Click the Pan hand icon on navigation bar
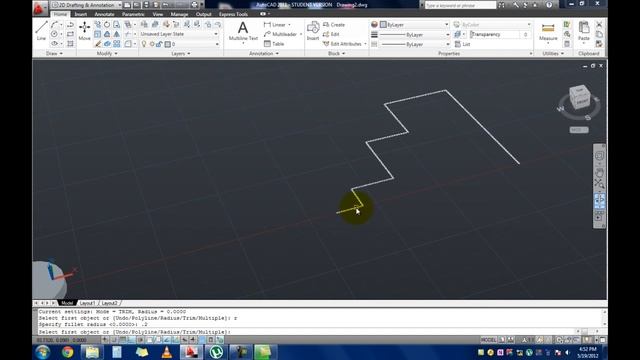 [x=599, y=172]
